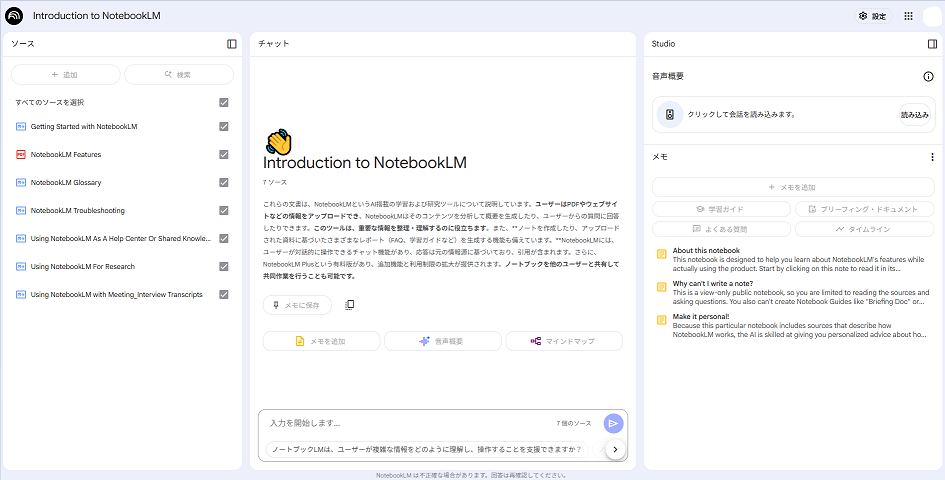Collapse the ソース panel with its panel icon
945x480 pixels.
(x=231, y=44)
